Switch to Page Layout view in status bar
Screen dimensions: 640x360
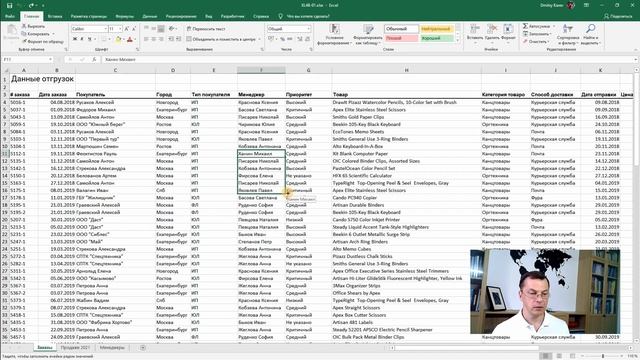click(x=559, y=356)
